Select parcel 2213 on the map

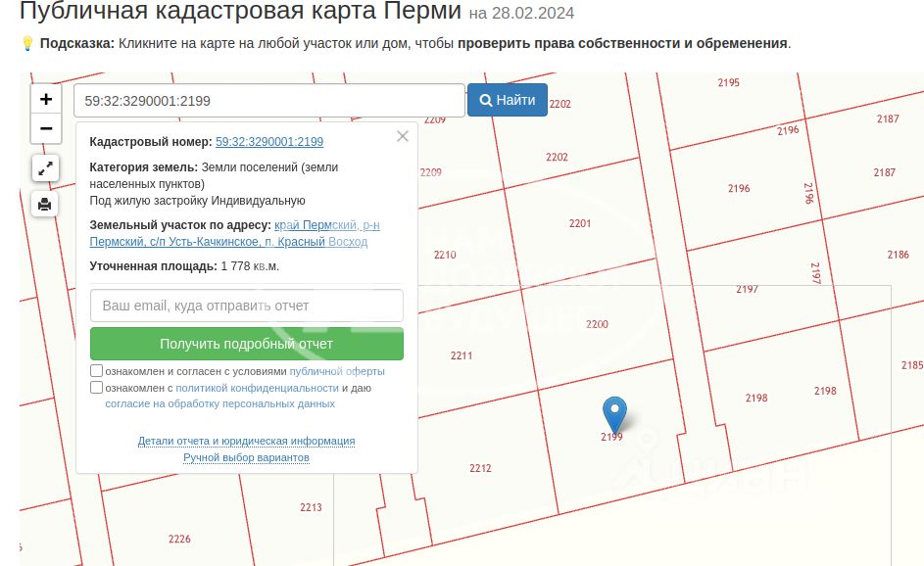311,507
